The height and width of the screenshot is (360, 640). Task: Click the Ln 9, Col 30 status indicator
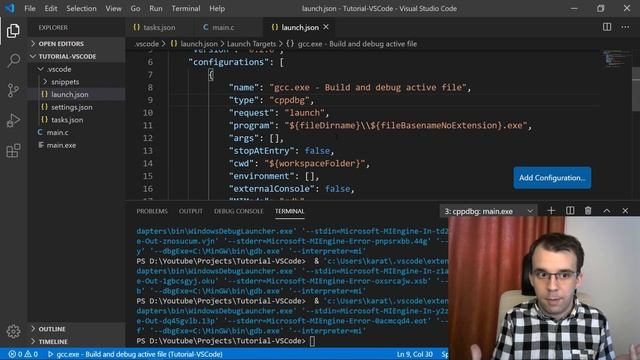coord(414,354)
